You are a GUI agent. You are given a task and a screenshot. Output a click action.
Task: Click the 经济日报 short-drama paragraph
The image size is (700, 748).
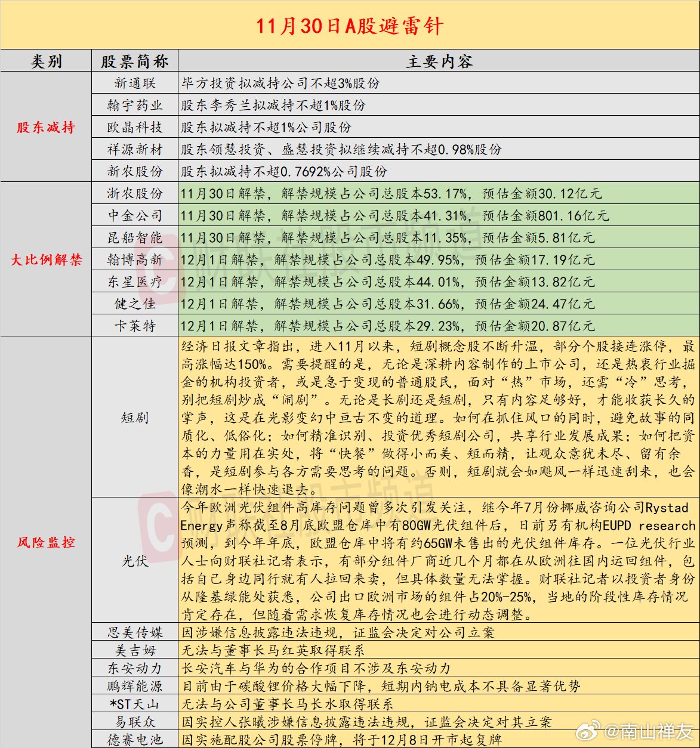coord(439,418)
